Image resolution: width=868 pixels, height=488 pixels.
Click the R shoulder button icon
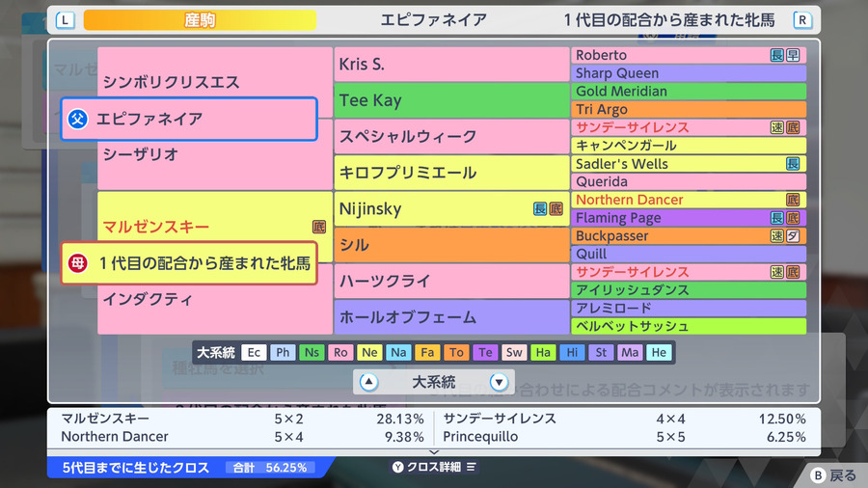coord(802,20)
